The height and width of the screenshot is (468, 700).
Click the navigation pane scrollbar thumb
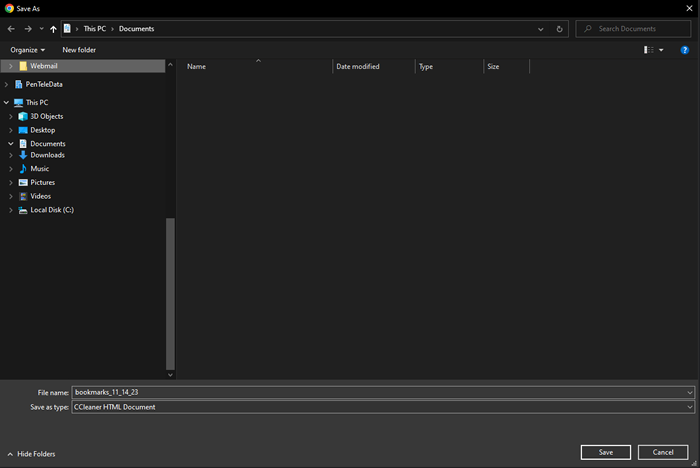[170, 294]
